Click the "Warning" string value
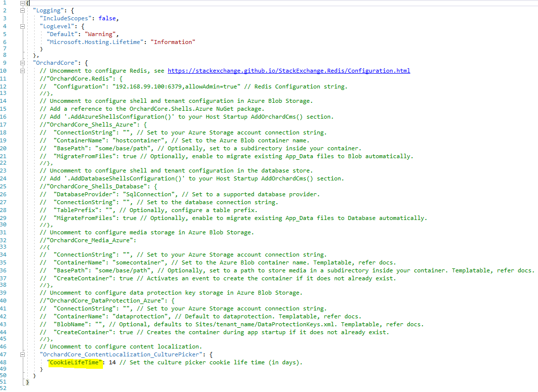Image resolution: width=538 pixels, height=392 pixels. coord(100,34)
